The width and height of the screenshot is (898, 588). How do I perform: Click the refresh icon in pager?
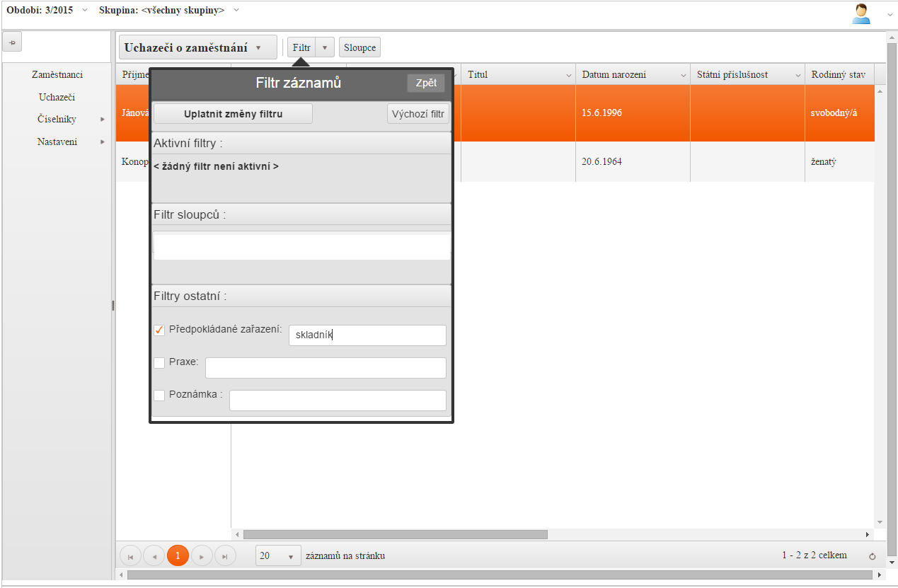tap(872, 556)
